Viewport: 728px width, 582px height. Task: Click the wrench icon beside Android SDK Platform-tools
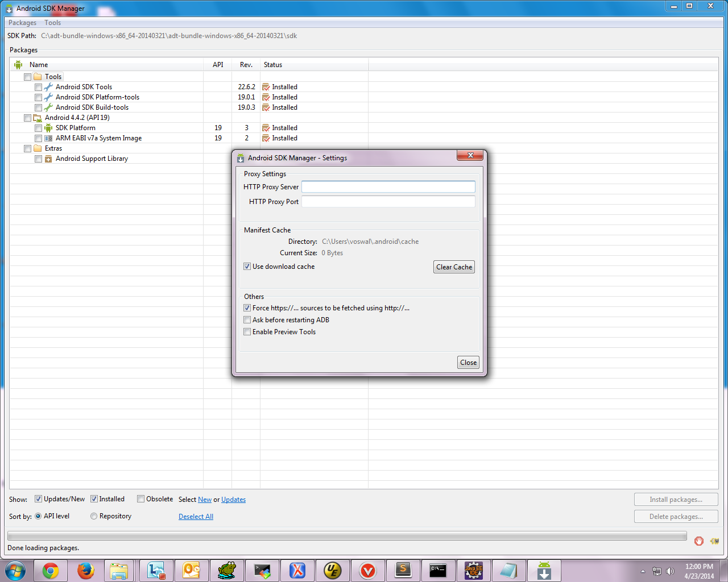48,97
